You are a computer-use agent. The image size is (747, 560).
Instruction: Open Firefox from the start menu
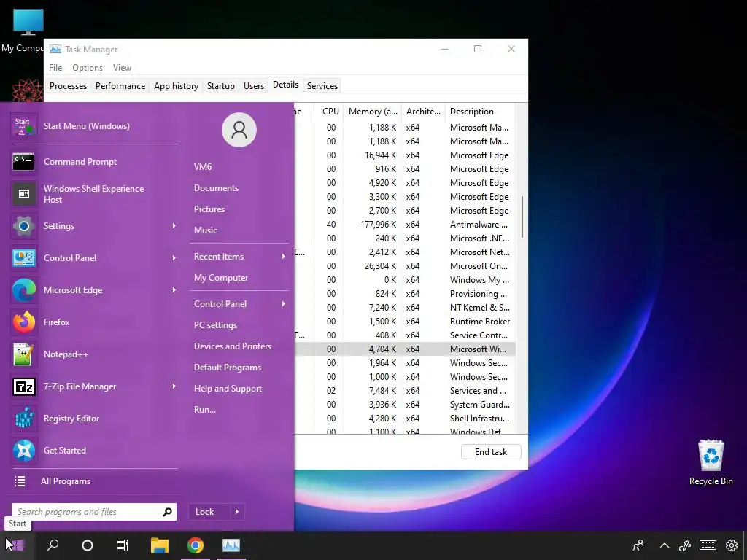click(94, 322)
